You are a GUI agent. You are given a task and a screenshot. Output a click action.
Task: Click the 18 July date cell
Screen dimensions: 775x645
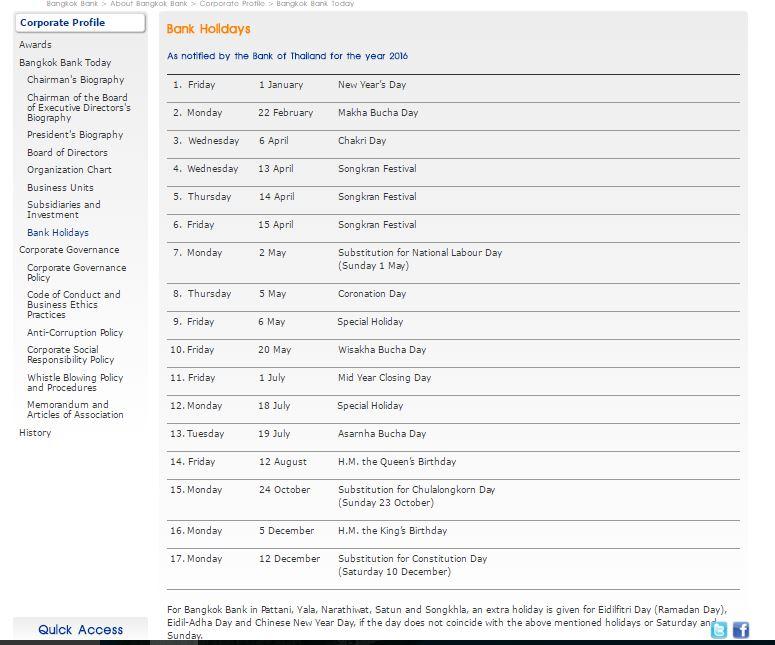pyautogui.click(x=274, y=406)
